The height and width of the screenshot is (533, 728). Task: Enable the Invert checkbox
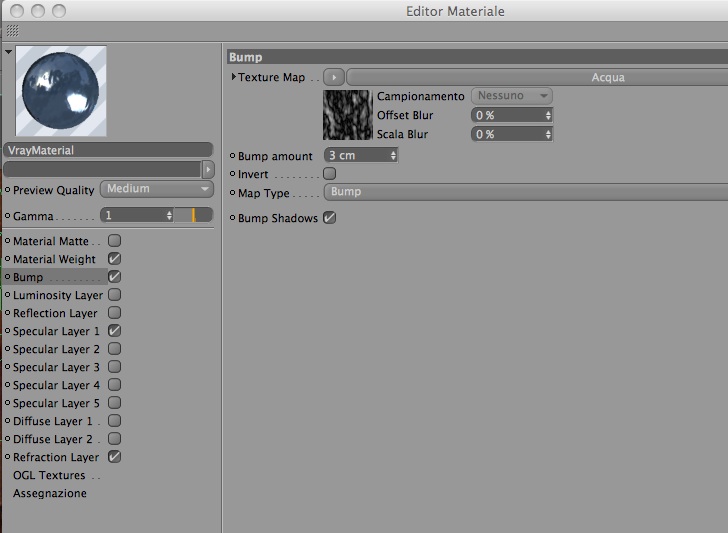click(x=329, y=174)
